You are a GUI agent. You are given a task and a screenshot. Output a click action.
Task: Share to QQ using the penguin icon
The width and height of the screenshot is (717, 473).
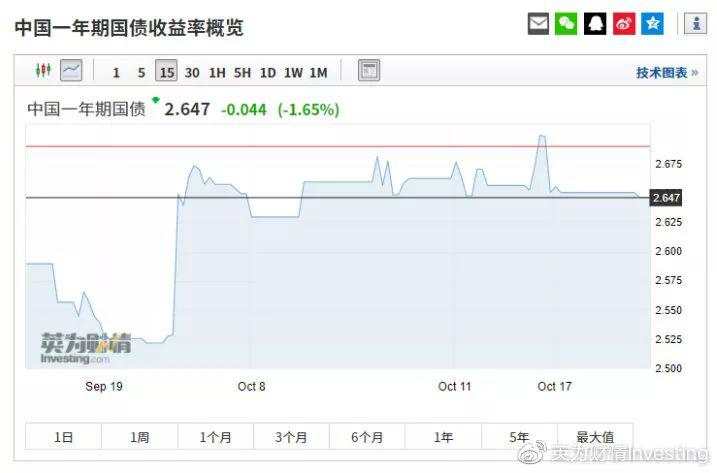[595, 23]
